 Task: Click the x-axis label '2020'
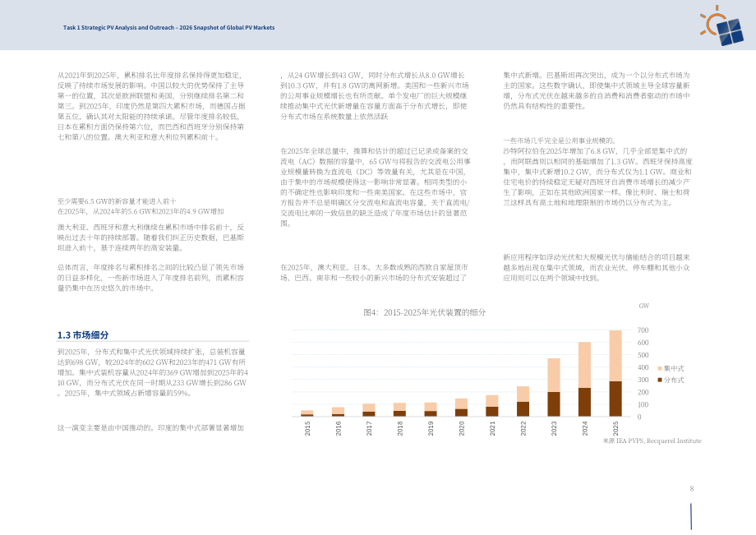[462, 428]
